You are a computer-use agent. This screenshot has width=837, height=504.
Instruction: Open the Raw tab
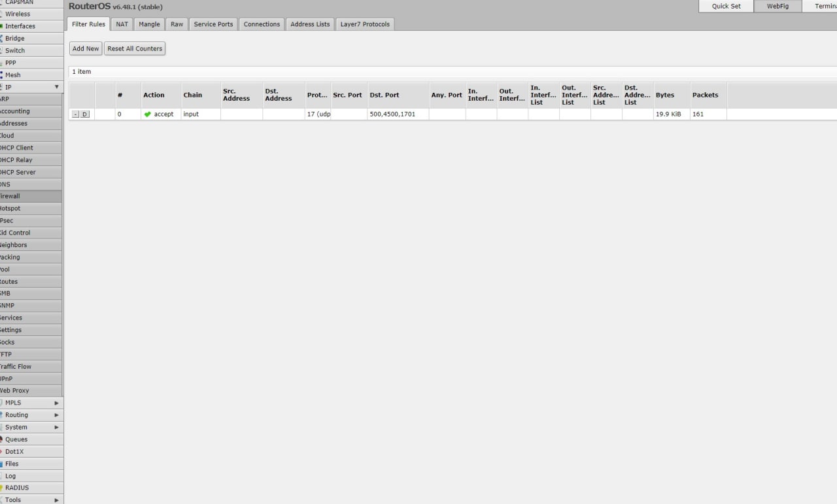[x=177, y=24]
